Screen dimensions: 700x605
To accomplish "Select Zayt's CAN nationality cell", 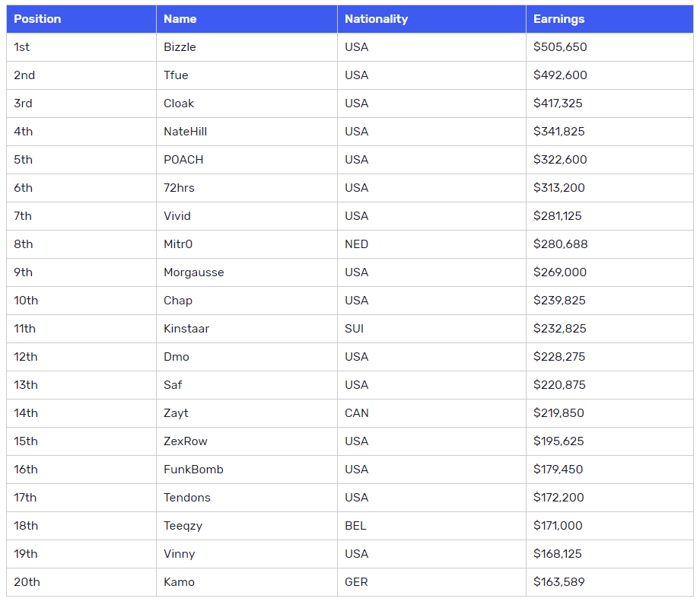I will (x=431, y=412).
